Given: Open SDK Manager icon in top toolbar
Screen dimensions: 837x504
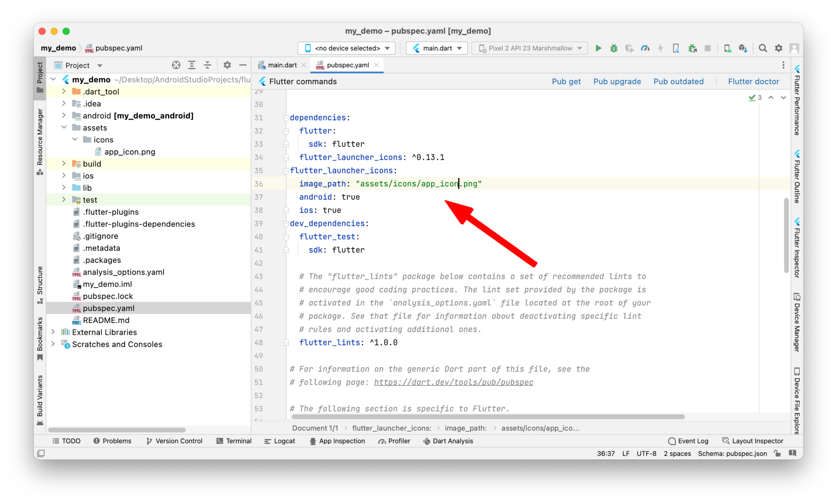Looking at the screenshot, I should (743, 48).
